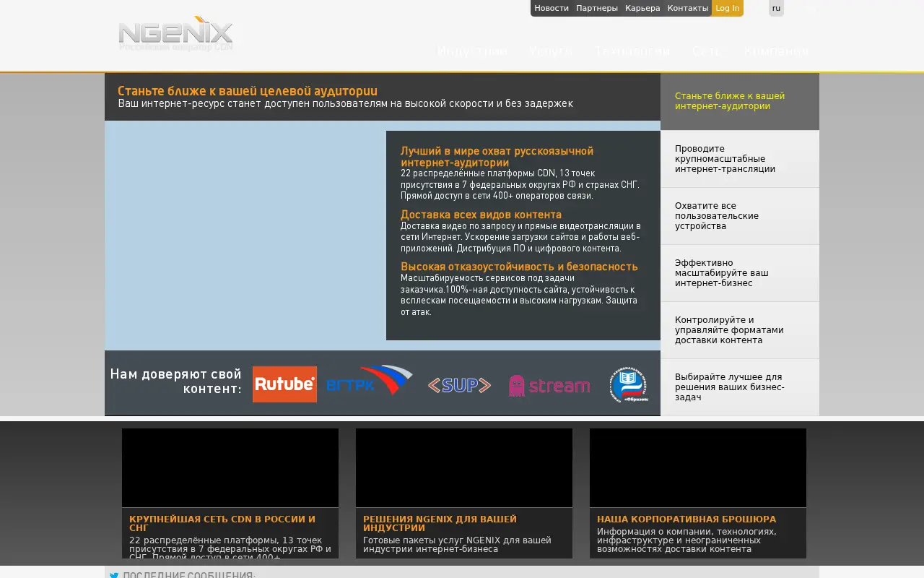Visit the Контакты page
This screenshot has height=578, width=924.
pyautogui.click(x=688, y=8)
